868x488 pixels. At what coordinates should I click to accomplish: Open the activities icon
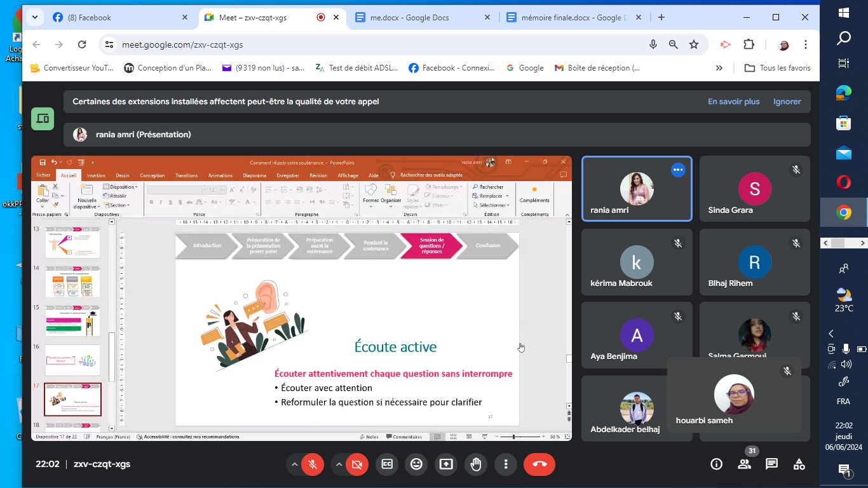(x=799, y=464)
